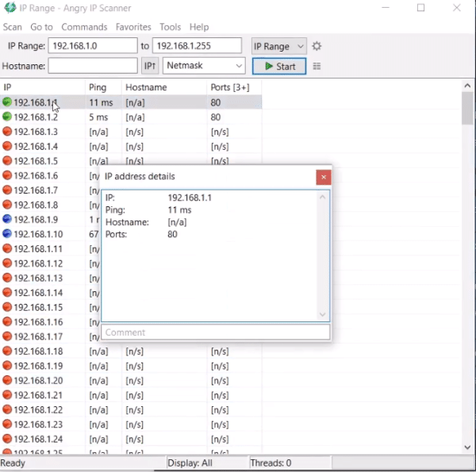Screen dimensions: 476x472
Task: Click the red status icon of 192.168.1.16
Action: point(7,321)
